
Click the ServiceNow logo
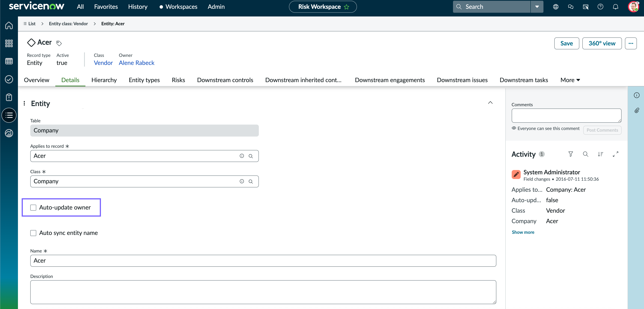click(36, 6)
